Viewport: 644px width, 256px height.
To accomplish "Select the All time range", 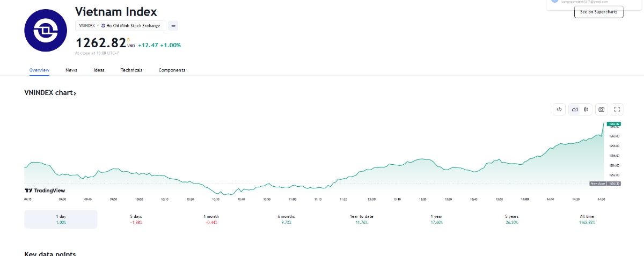I will 587,219.
